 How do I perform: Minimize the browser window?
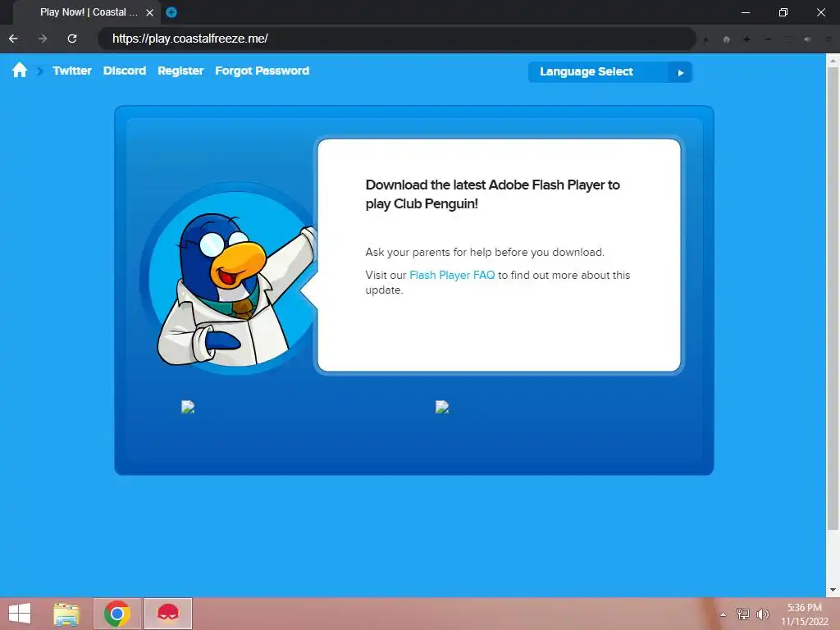pyautogui.click(x=746, y=12)
